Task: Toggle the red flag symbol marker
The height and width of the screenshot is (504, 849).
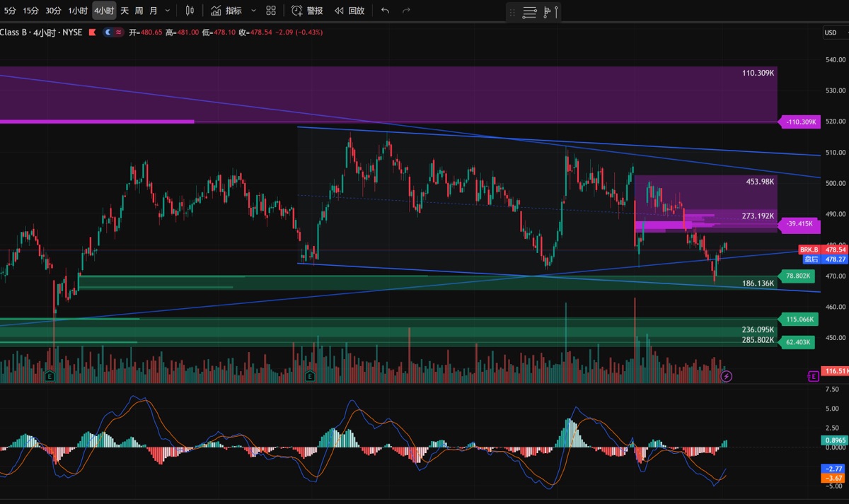Action: pyautogui.click(x=91, y=33)
